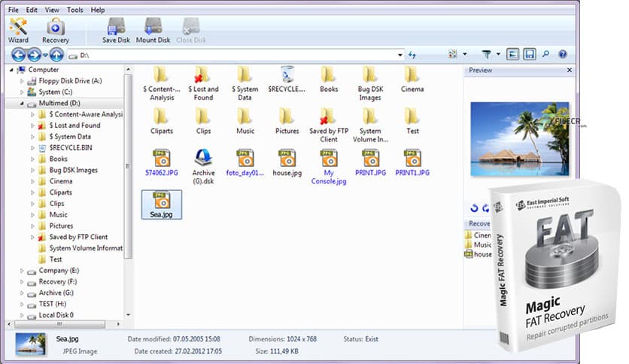
Task: Select Cinema folder in the tree
Action: coord(60,181)
